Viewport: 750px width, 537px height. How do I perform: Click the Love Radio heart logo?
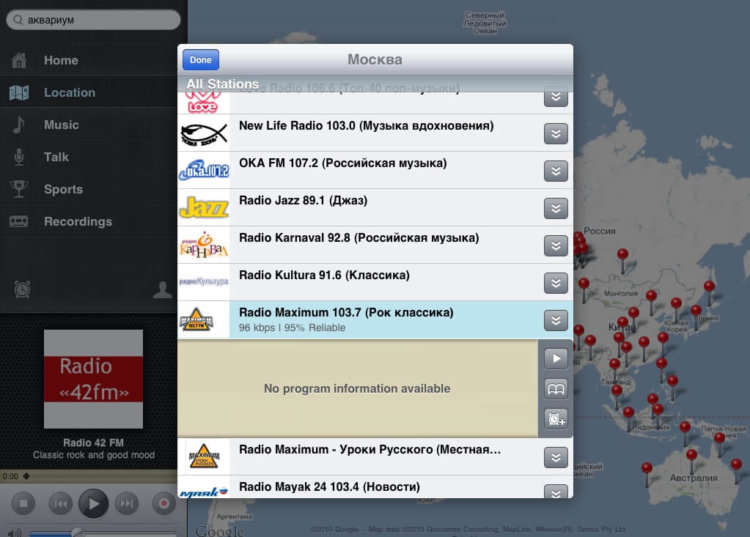[x=203, y=102]
